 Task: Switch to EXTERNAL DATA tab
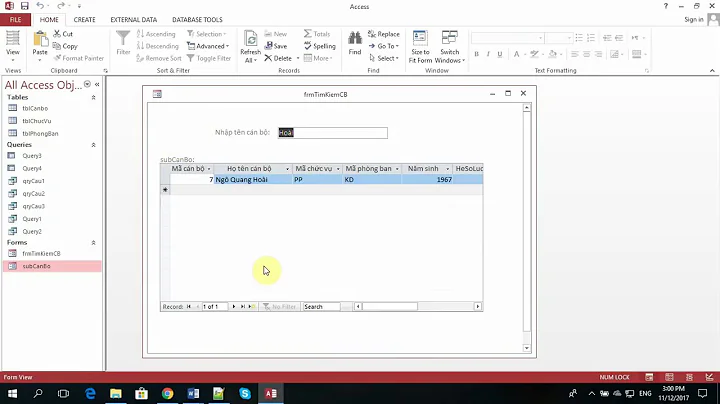(134, 20)
